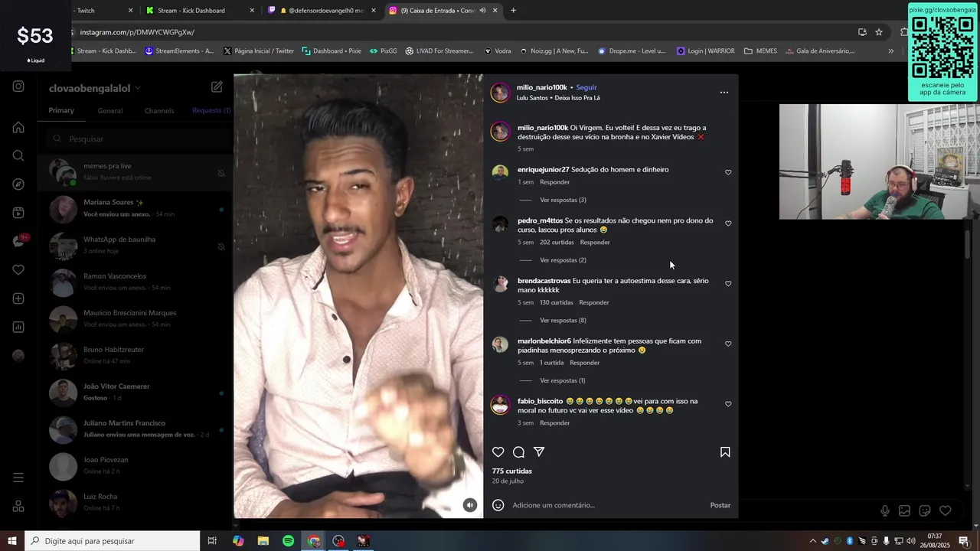Start a new message with compose icon
This screenshot has width=980, height=551.
tap(217, 87)
